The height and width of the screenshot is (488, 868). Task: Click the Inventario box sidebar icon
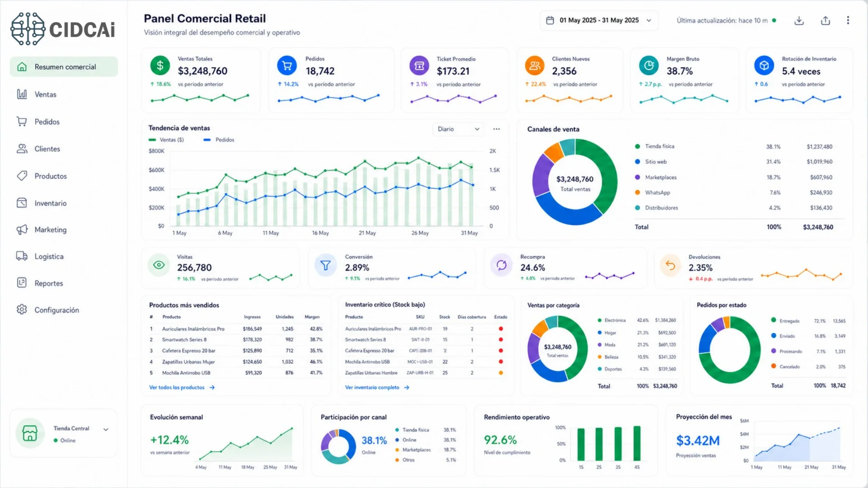[x=22, y=203]
